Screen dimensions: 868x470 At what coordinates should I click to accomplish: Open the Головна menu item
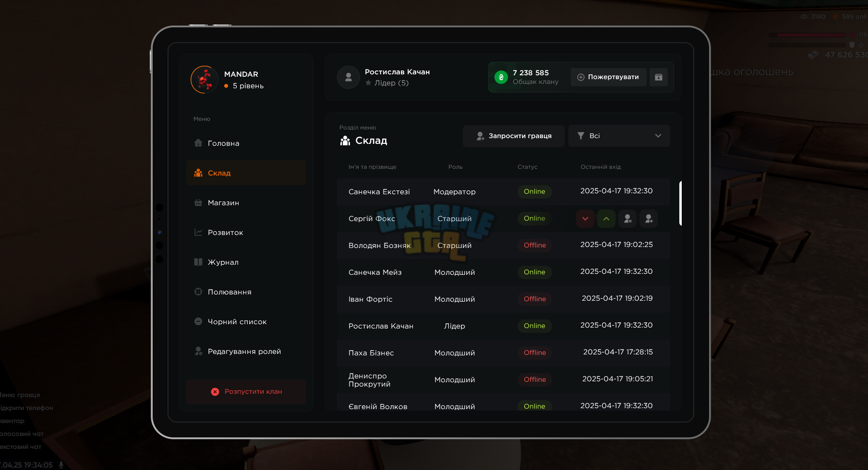(246, 143)
